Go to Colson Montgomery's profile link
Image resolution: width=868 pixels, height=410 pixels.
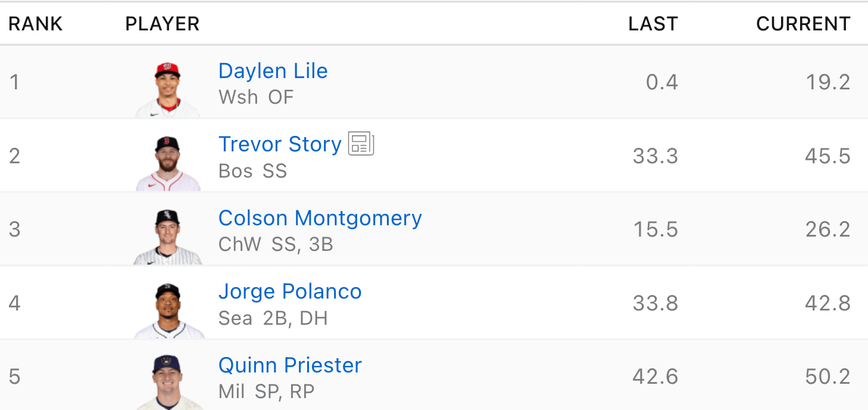[x=320, y=218]
